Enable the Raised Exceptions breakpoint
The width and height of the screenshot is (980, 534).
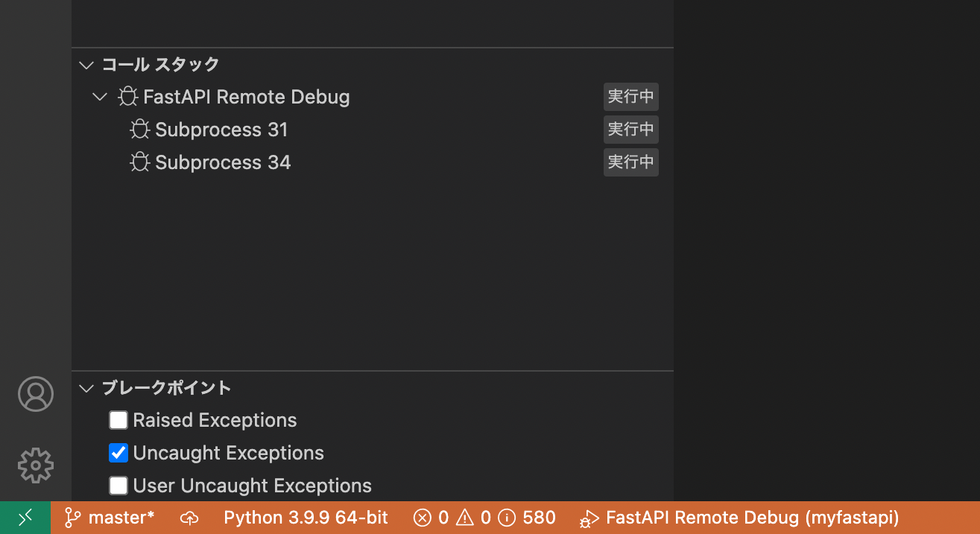(118, 419)
